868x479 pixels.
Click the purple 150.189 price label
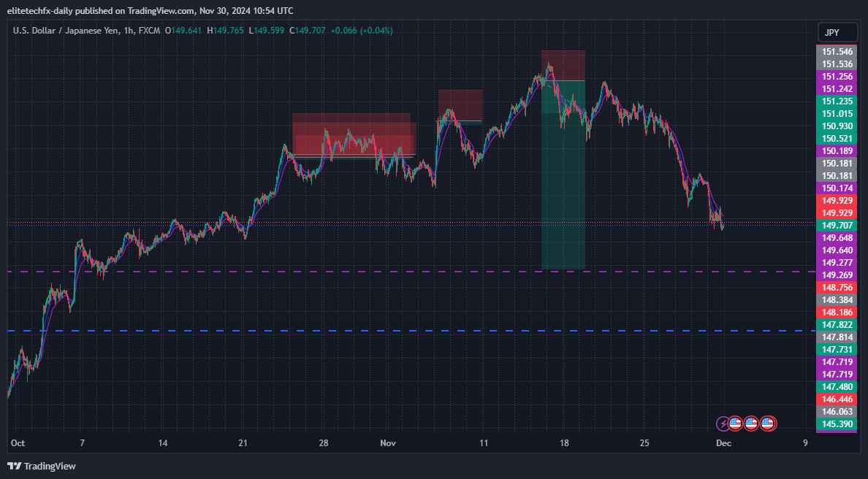837,151
